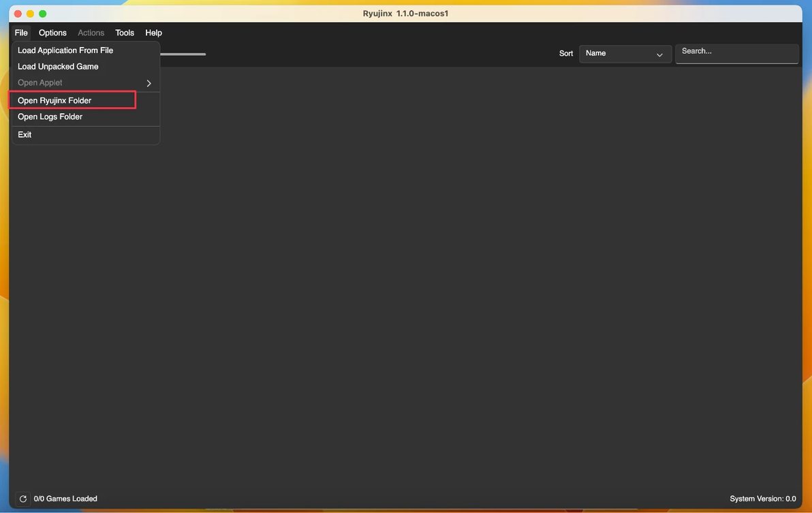The width and height of the screenshot is (812, 513).
Task: Open the File menu
Action: coord(21,33)
